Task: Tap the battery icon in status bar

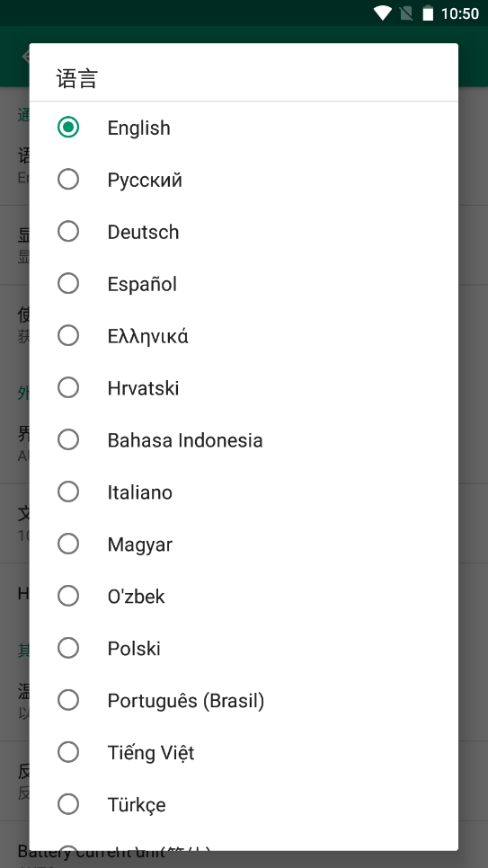Action: click(428, 13)
